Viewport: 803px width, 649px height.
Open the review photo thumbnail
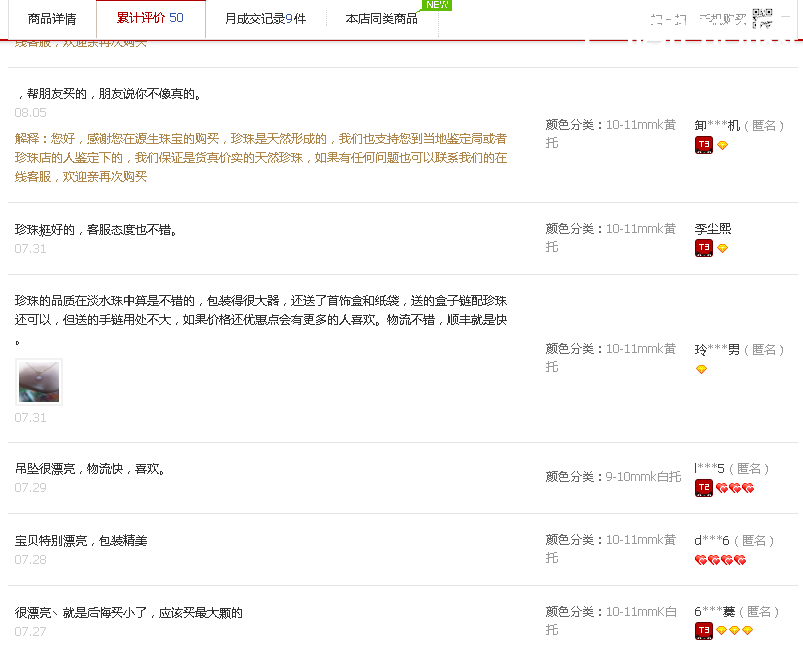(x=39, y=382)
